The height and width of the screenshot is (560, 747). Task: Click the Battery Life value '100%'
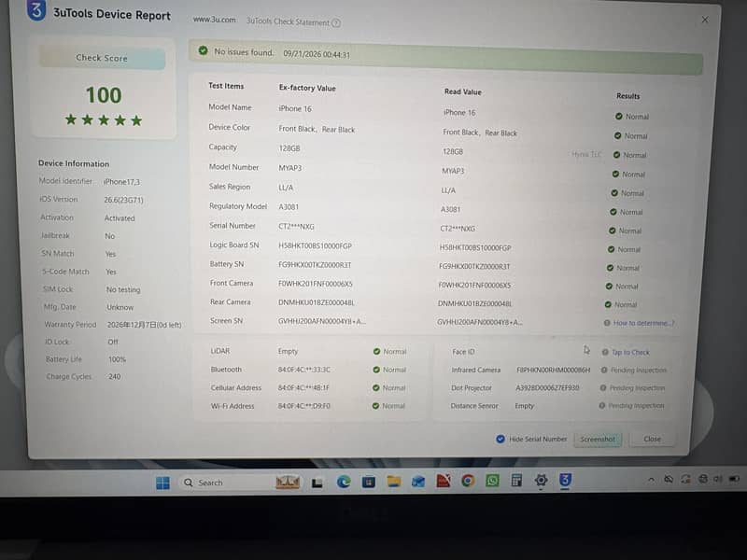118,359
